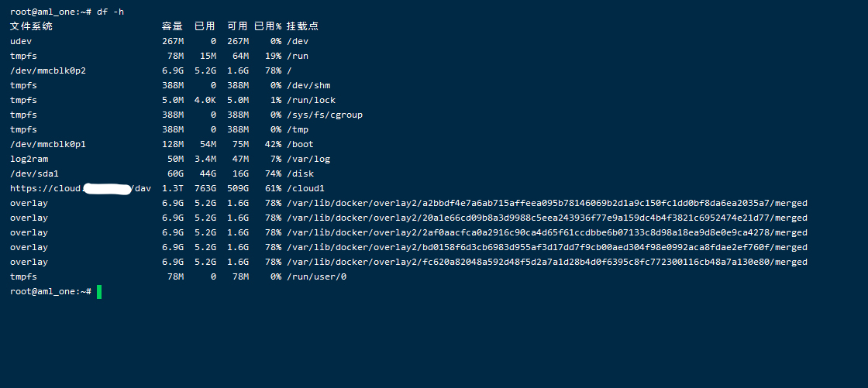This screenshot has height=388, width=868.
Task: Click the /dev/mmcblk0p2 filesystem entry
Action: tap(48, 70)
